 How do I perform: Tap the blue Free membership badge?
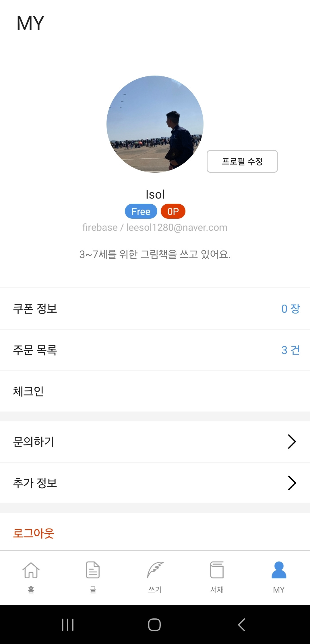(141, 212)
